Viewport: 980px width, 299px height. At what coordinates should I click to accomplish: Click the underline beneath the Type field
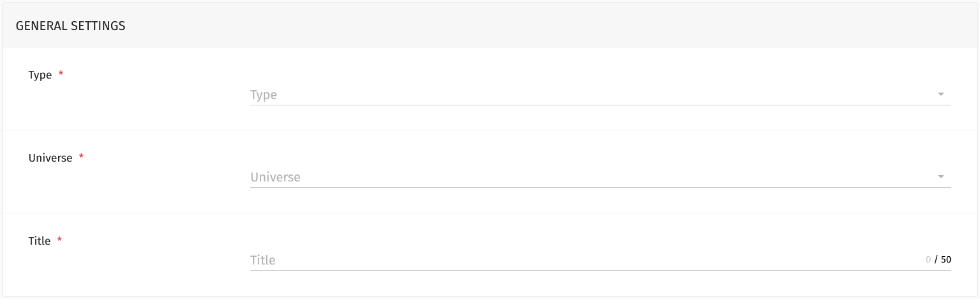coord(600,105)
